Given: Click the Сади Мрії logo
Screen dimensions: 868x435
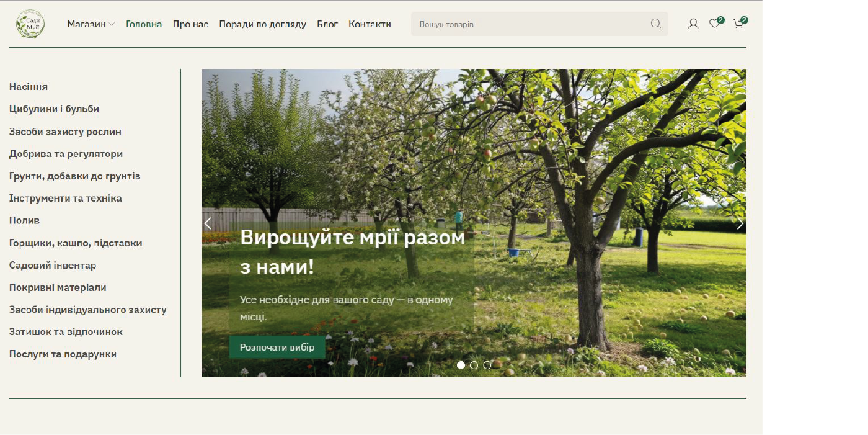Looking at the screenshot, I should click(30, 24).
